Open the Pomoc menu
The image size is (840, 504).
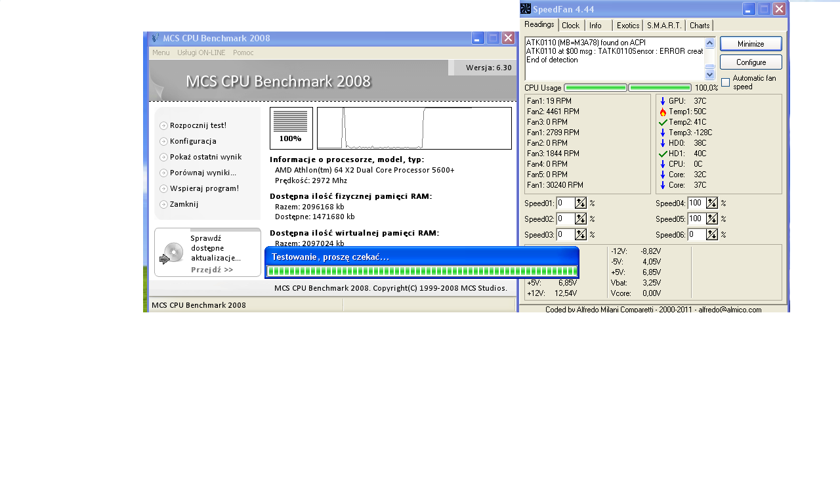tap(243, 52)
